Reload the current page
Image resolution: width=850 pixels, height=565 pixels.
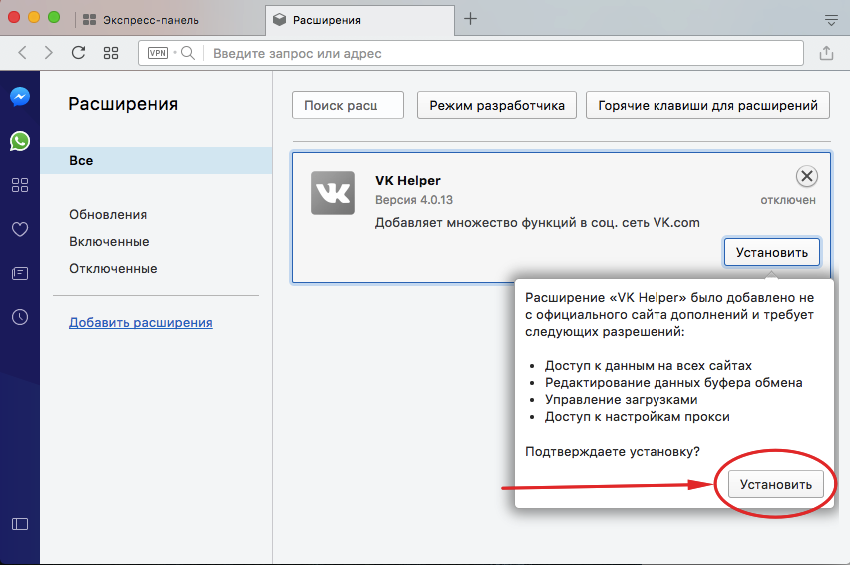pyautogui.click(x=79, y=53)
